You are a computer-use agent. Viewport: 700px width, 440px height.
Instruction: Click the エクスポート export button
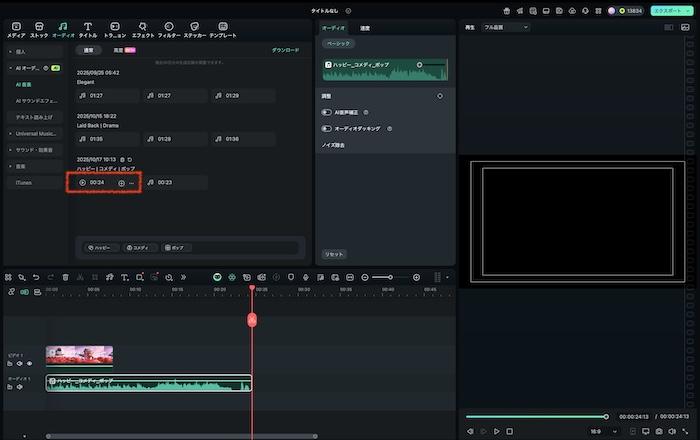[669, 10]
